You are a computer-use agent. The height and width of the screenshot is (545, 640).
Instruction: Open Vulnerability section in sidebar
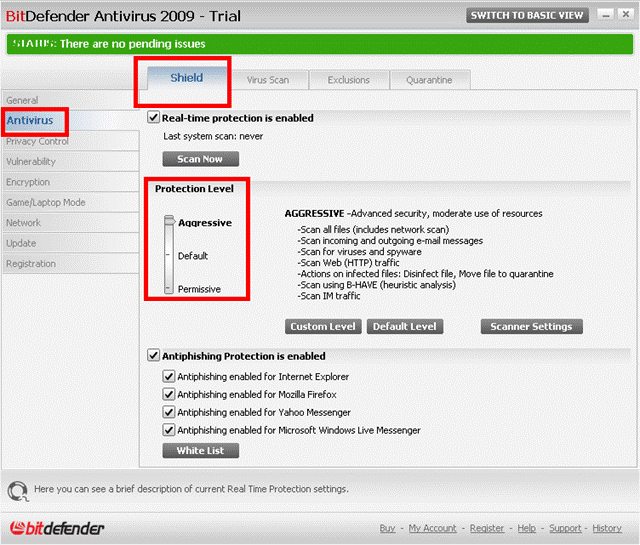pyautogui.click(x=31, y=162)
